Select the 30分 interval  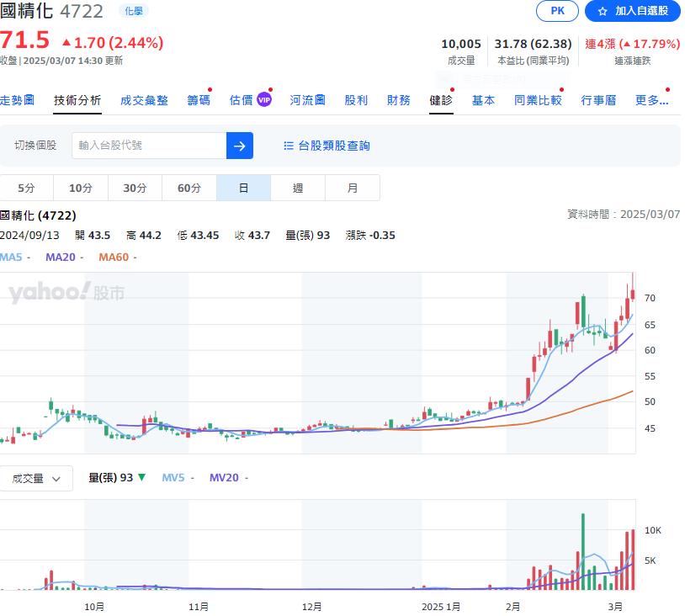point(135,188)
